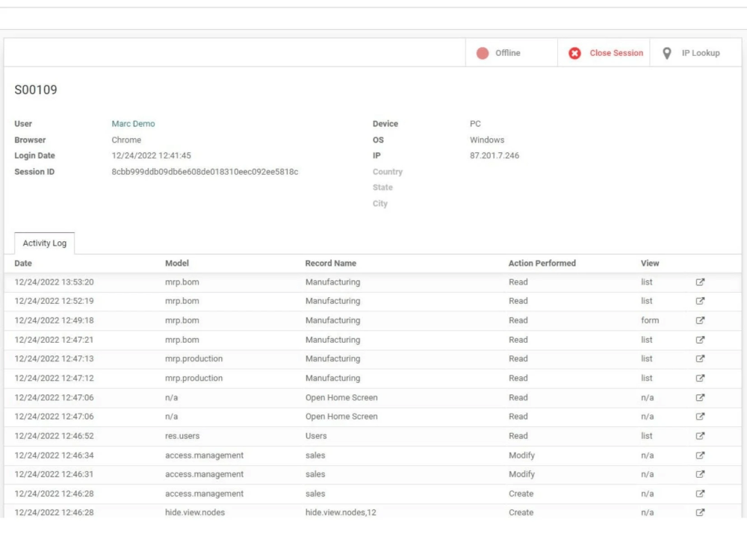The image size is (747, 560).
Task: Open record link for first Open Home Screen row
Action: pos(700,397)
